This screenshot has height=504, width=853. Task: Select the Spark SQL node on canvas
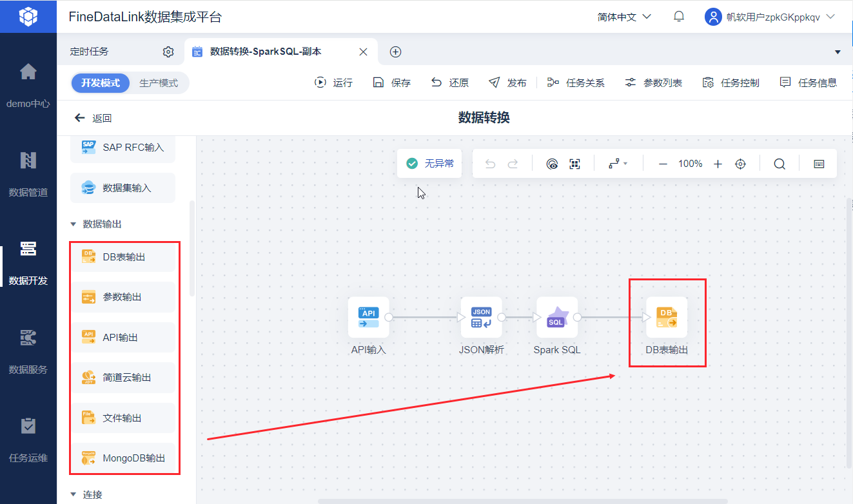tap(557, 317)
